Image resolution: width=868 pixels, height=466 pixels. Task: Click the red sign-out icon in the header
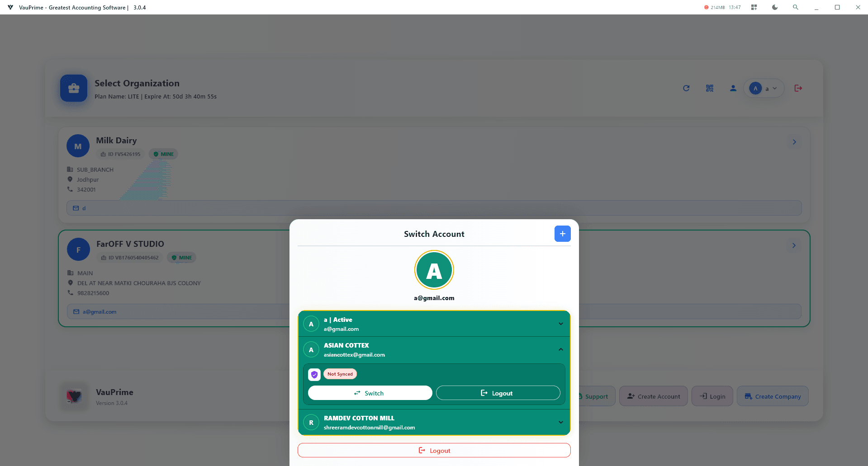point(798,88)
